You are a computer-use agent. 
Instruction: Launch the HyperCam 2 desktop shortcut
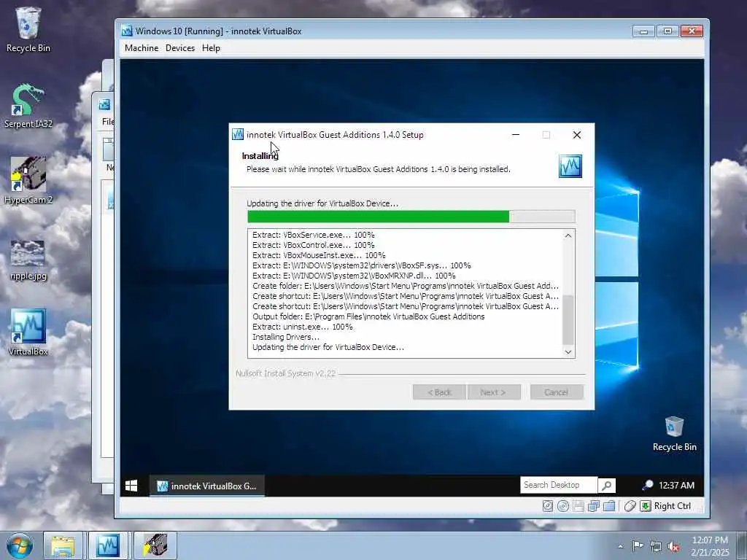click(x=28, y=181)
